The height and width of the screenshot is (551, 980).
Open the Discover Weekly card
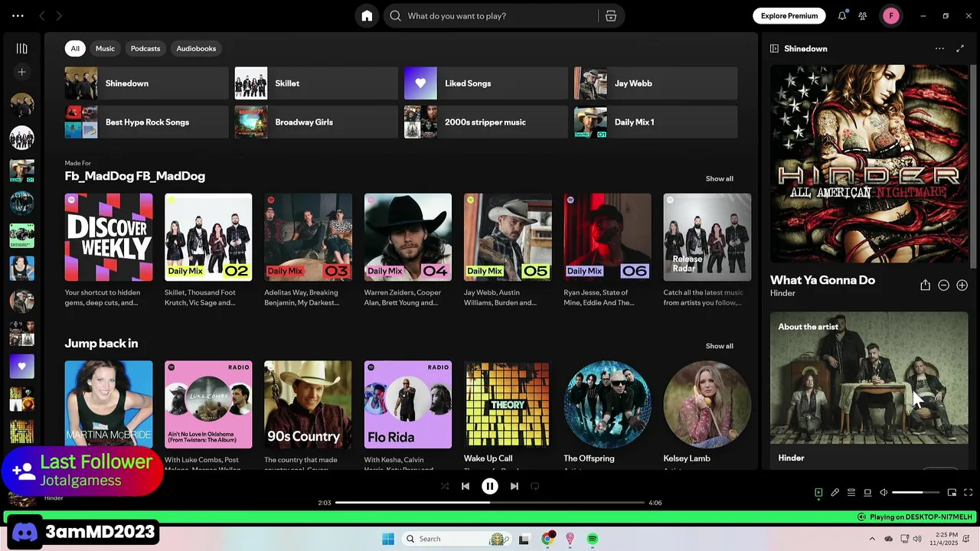(109, 251)
